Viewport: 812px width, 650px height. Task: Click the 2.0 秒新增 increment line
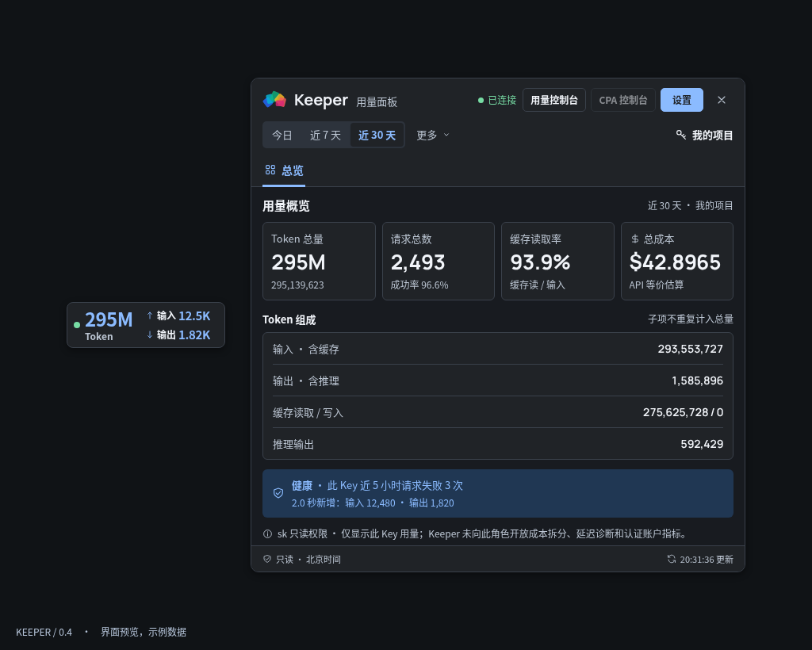373,503
